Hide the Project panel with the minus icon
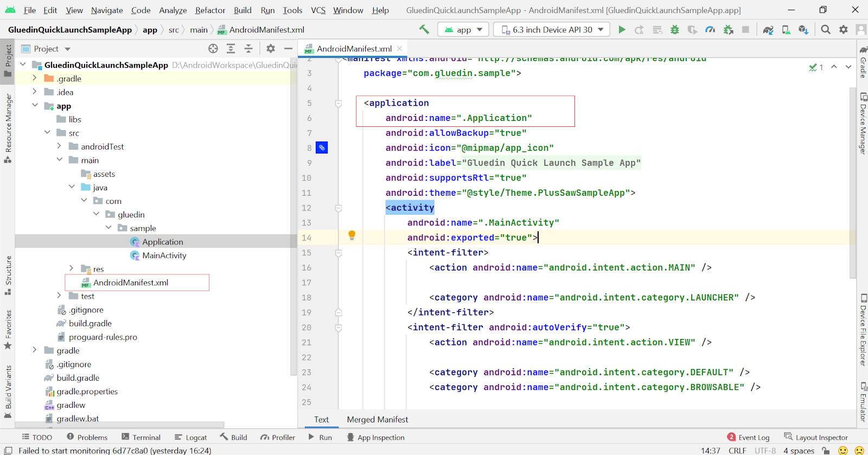This screenshot has height=455, width=868. 288,49
